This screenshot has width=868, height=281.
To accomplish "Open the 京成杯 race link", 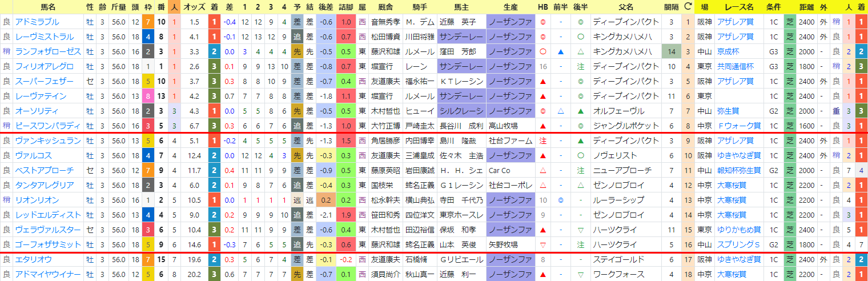I will (x=729, y=52).
